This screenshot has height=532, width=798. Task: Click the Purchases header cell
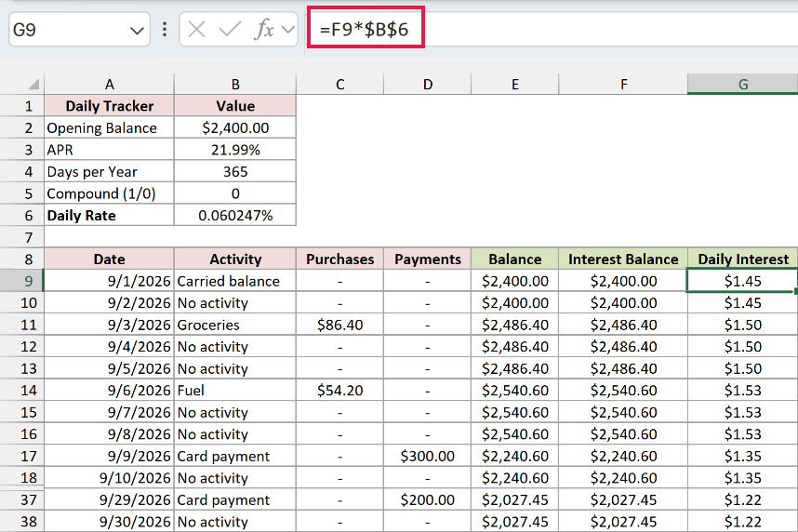coord(340,259)
